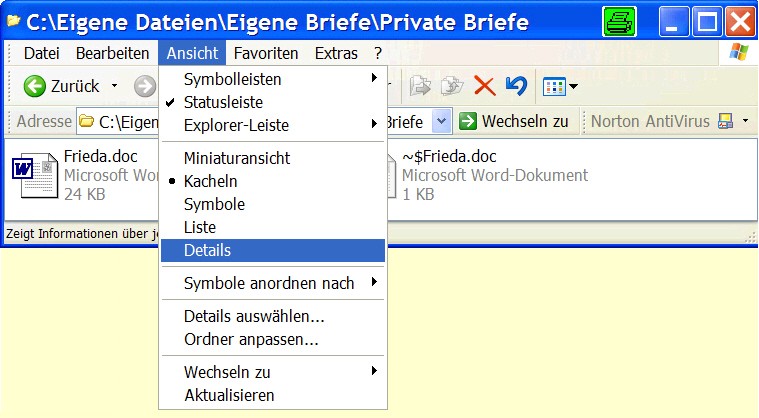
Task: Open the address bar dropdown arrow
Action: tap(442, 122)
